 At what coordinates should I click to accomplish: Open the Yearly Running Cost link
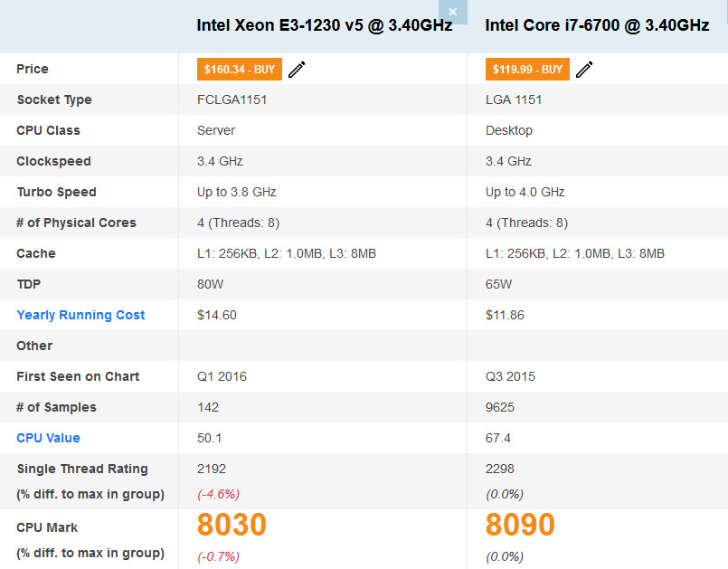(80, 315)
